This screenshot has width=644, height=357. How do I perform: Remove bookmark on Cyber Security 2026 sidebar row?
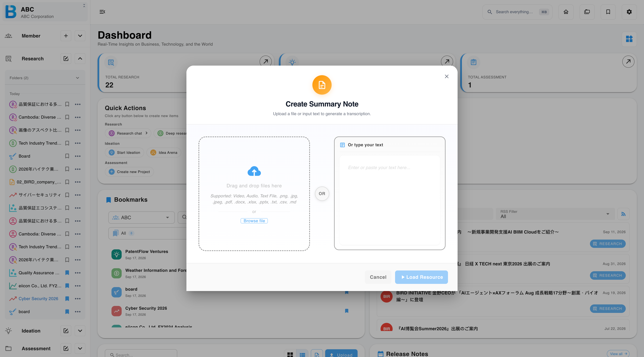(67, 299)
